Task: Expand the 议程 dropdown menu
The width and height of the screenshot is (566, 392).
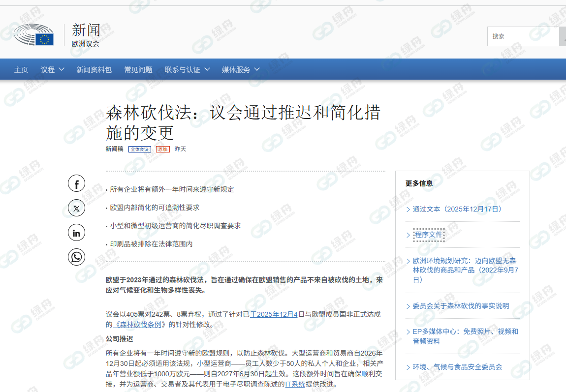Action: pos(52,70)
